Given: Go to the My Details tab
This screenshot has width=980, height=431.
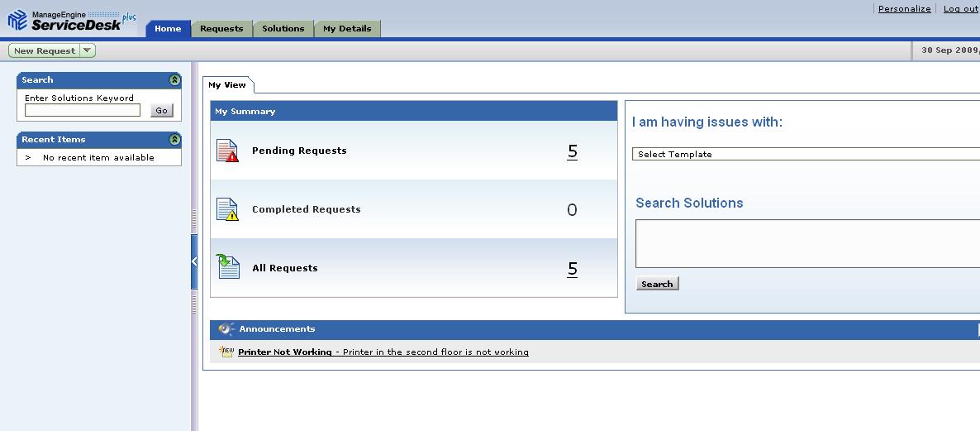Looking at the screenshot, I should [x=348, y=29].
